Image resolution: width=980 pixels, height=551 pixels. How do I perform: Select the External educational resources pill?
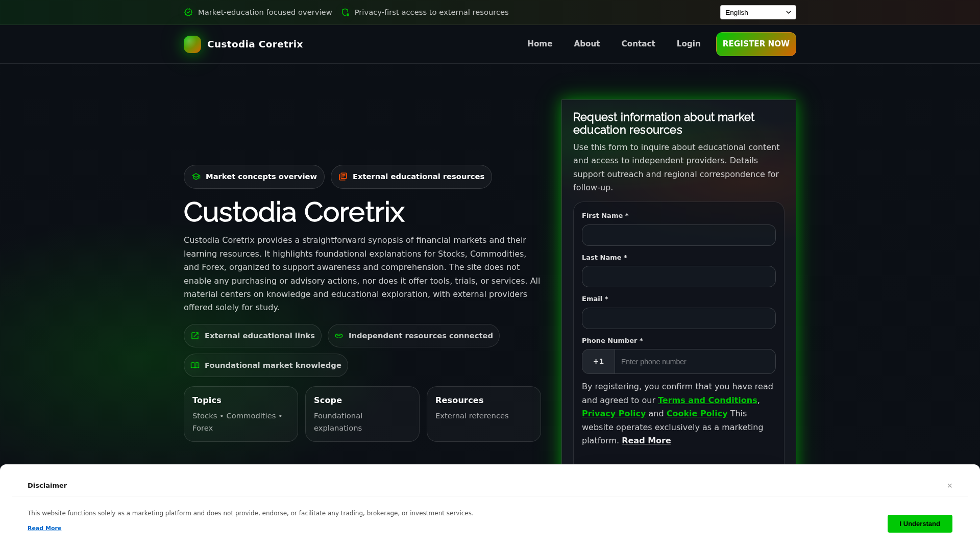tap(411, 177)
